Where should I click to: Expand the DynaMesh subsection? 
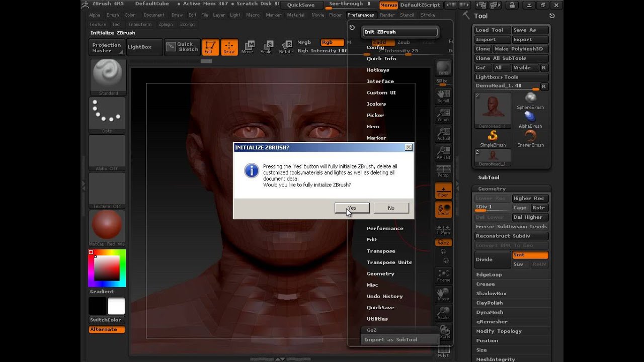(x=490, y=312)
